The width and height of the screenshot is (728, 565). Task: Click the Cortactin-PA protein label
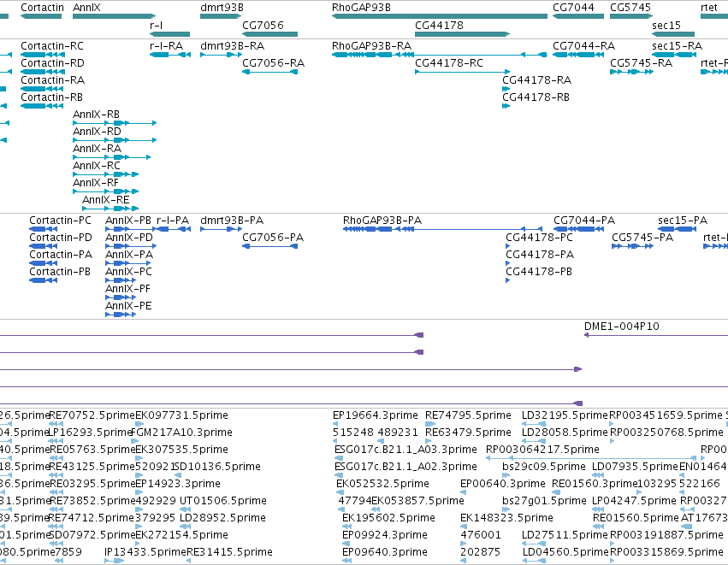pyautogui.click(x=61, y=255)
